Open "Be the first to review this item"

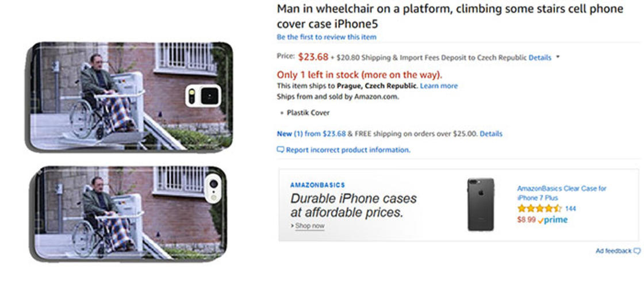pyautogui.click(x=327, y=37)
